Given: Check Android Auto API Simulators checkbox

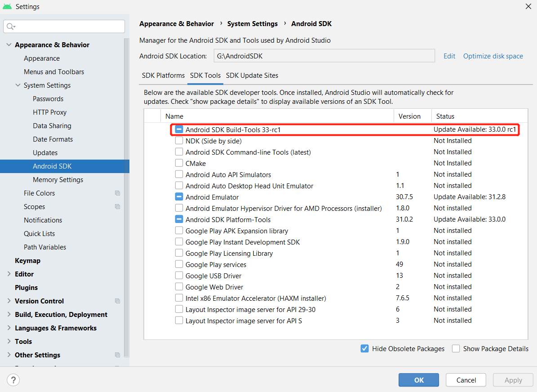Looking at the screenshot, I should [179, 174].
